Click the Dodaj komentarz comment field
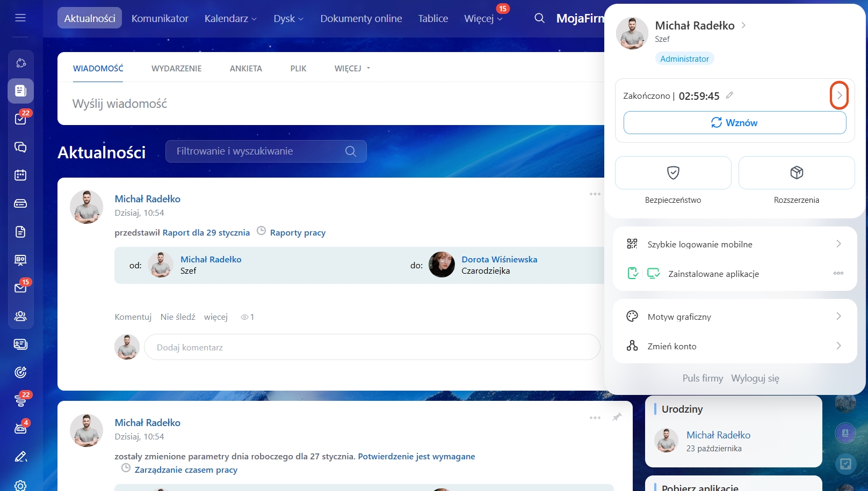 tap(372, 347)
